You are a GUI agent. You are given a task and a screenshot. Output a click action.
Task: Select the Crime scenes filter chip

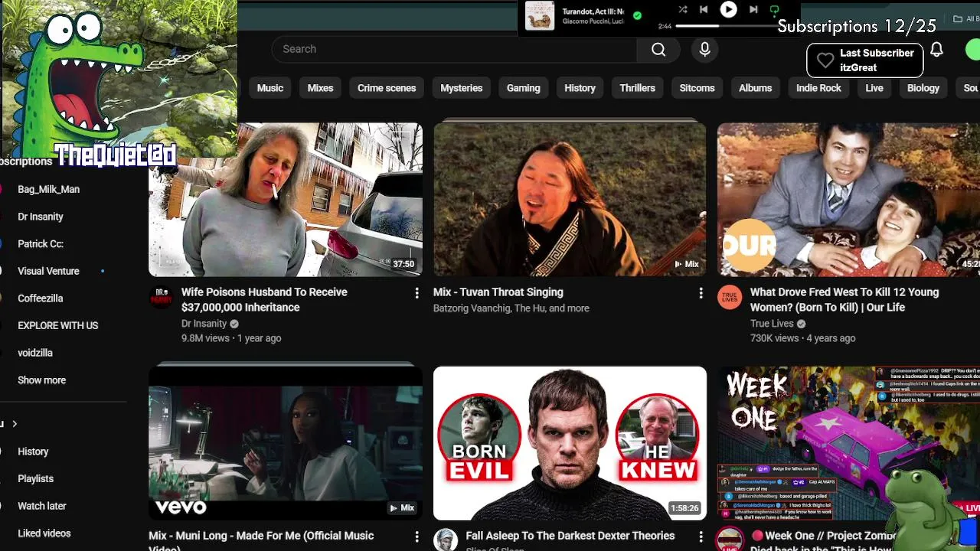(x=387, y=88)
